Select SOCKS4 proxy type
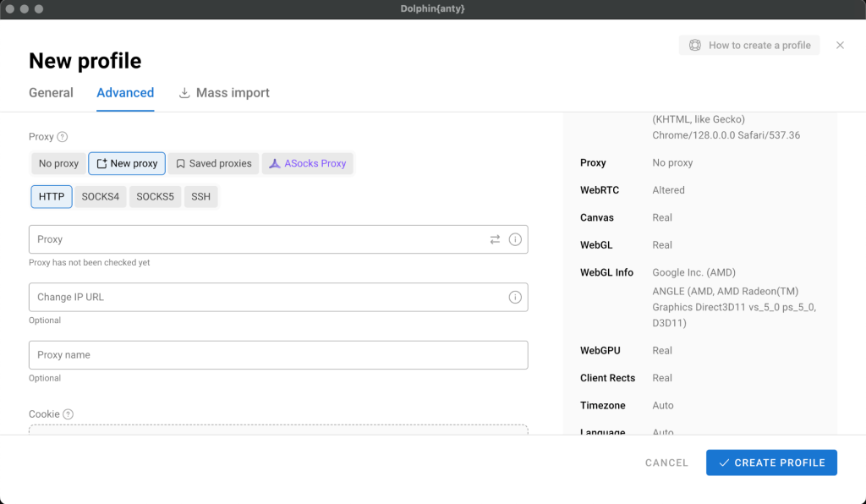 click(x=101, y=196)
